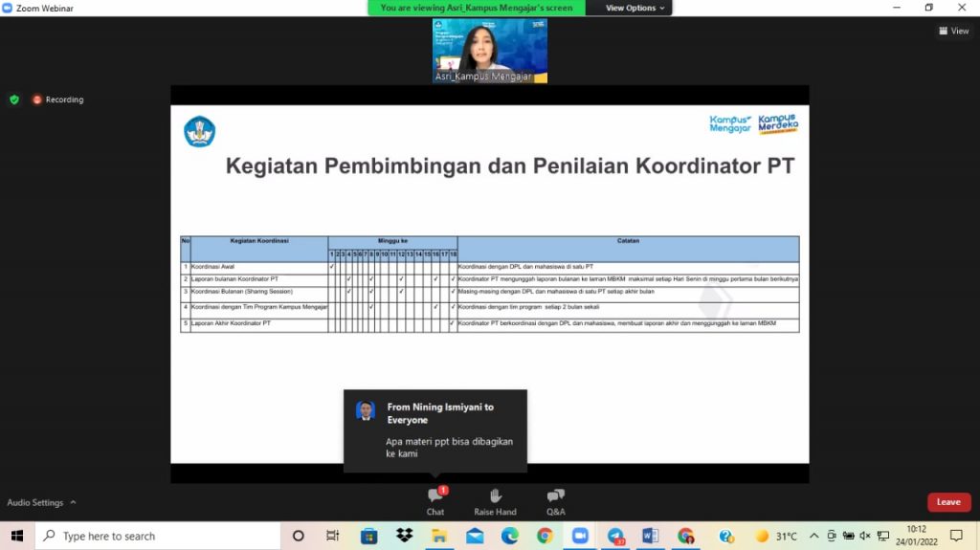Screen dimensions: 980x550
Task: Toggle the speaker volume icon in tray
Action: coord(865,536)
